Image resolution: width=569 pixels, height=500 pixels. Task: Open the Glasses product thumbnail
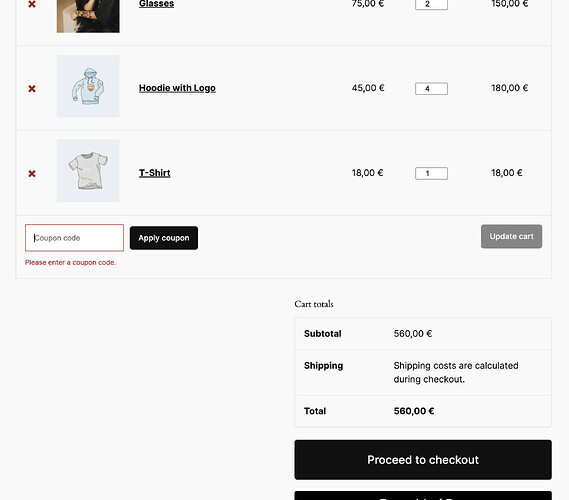tap(88, 16)
